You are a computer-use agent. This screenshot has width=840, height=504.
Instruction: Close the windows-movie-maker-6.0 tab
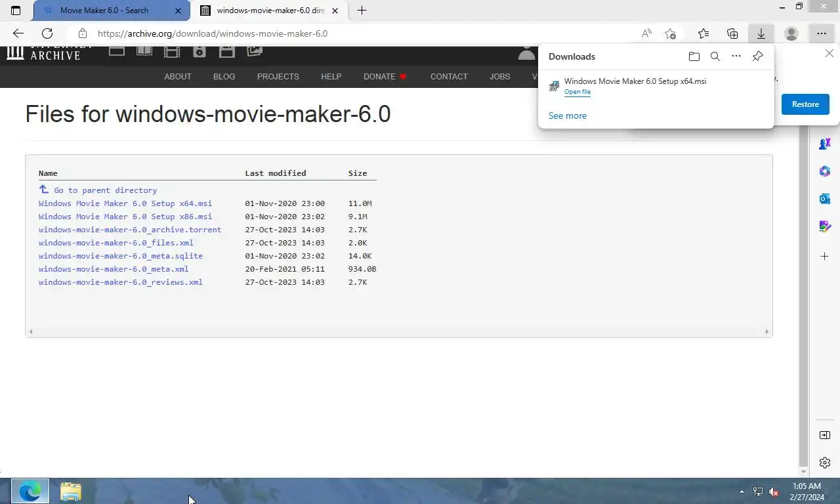336,10
